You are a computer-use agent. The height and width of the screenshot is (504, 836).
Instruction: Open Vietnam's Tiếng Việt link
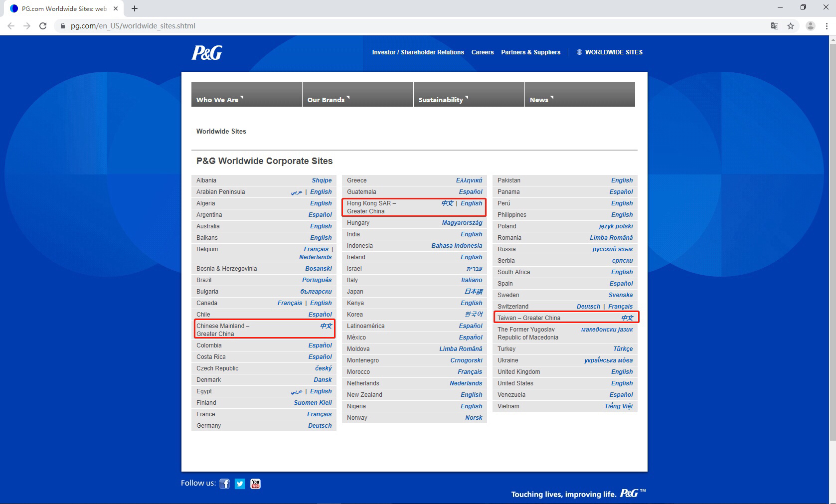click(619, 406)
